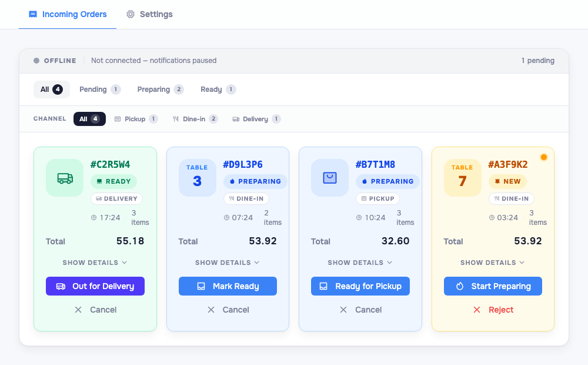588x365 pixels.
Task: Click the PREPARING badge on order #D9L3P6
Action: [x=255, y=181]
